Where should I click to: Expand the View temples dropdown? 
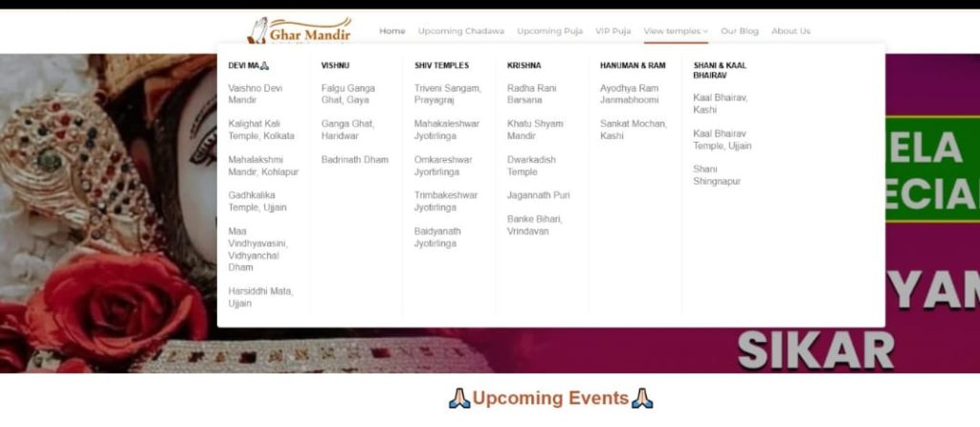(676, 31)
